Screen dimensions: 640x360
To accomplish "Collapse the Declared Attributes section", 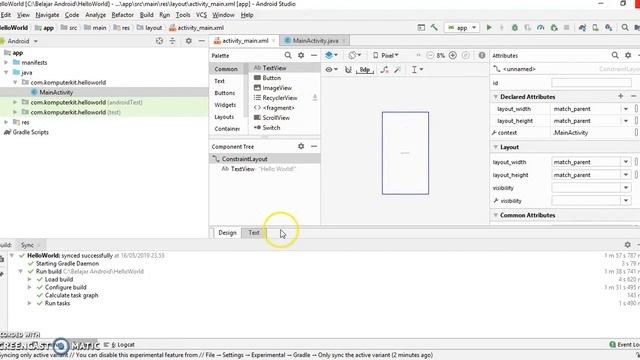I will tap(496, 97).
